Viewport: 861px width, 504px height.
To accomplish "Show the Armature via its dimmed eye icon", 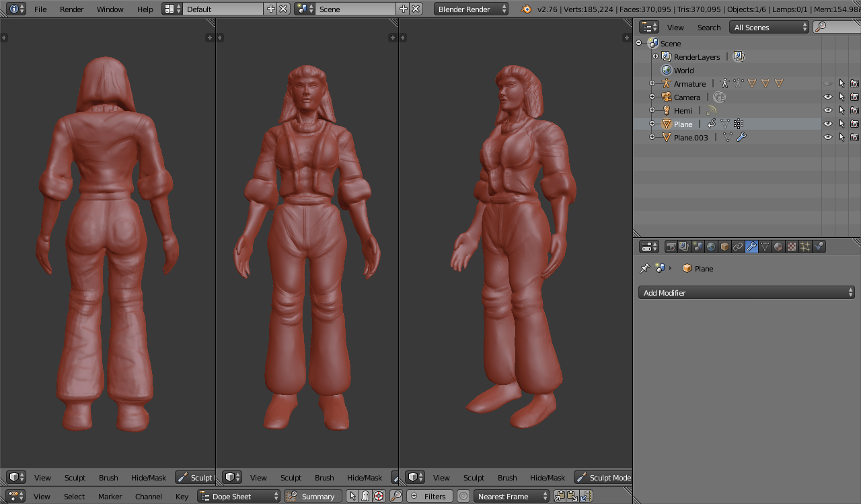I will [x=828, y=83].
